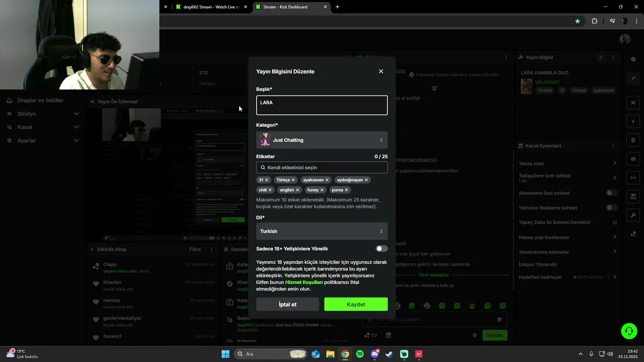Viewport: 644px width, 362px height.
Task: Click the wrench icon in right sidebar
Action: [x=633, y=215]
